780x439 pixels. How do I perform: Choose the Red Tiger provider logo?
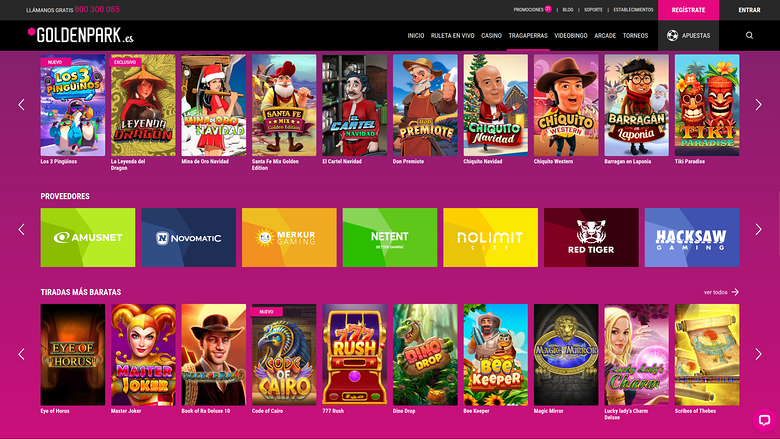tap(591, 238)
